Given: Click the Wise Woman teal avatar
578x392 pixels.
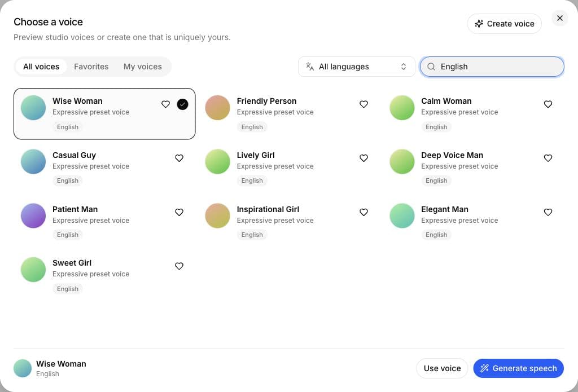Looking at the screenshot, I should coord(33,108).
